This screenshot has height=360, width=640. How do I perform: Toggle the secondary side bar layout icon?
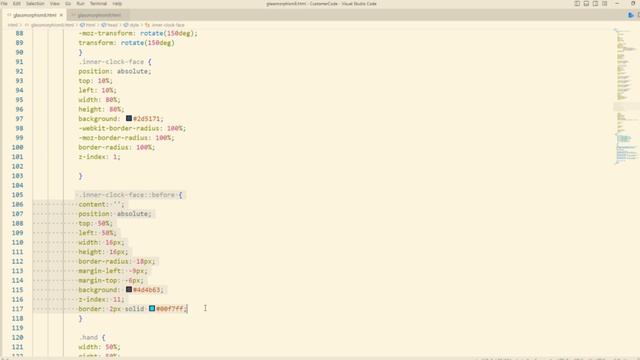(595, 4)
